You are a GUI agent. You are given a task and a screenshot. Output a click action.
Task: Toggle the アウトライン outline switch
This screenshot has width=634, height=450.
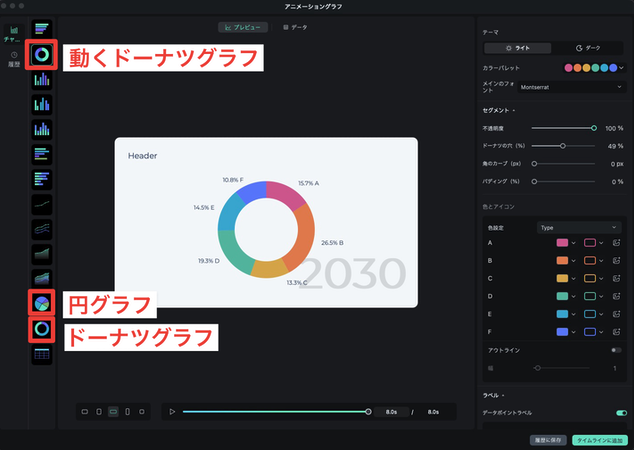tap(616, 350)
